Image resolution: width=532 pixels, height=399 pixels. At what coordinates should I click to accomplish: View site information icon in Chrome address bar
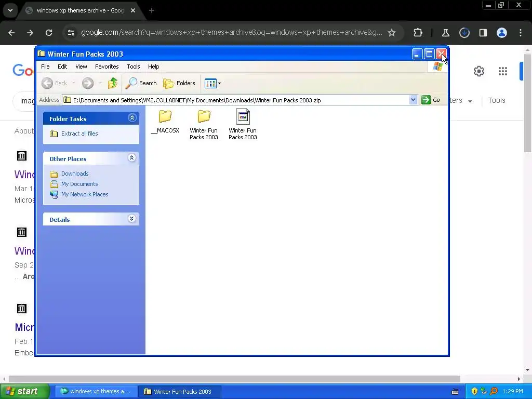click(x=71, y=33)
